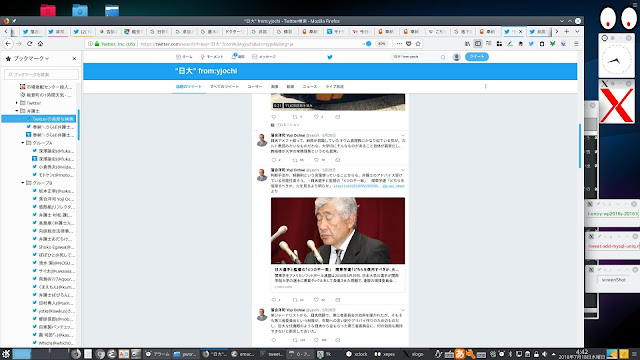This screenshot has width=640, height=360.
Task: Close the active Twitter search tab
Action: coord(520,31)
